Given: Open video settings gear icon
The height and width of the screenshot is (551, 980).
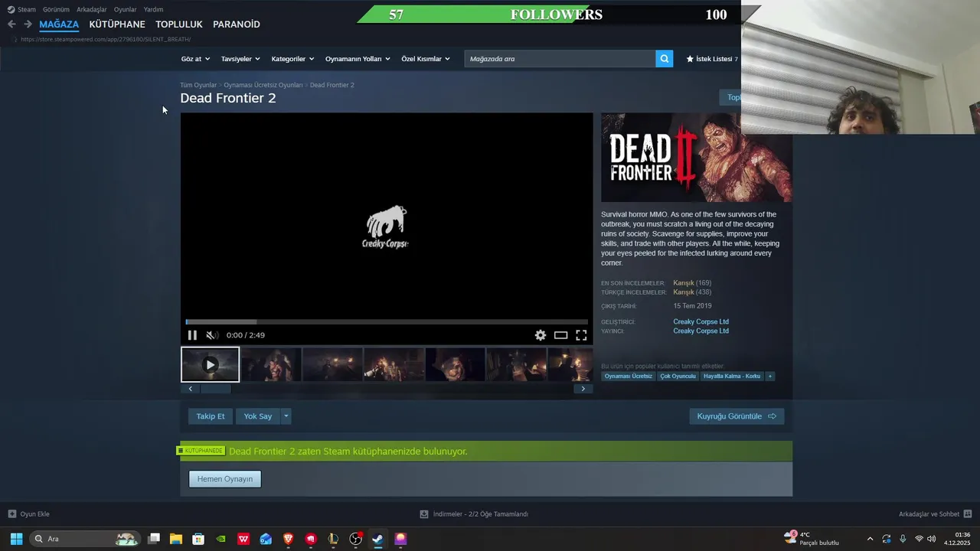Looking at the screenshot, I should click(x=541, y=335).
